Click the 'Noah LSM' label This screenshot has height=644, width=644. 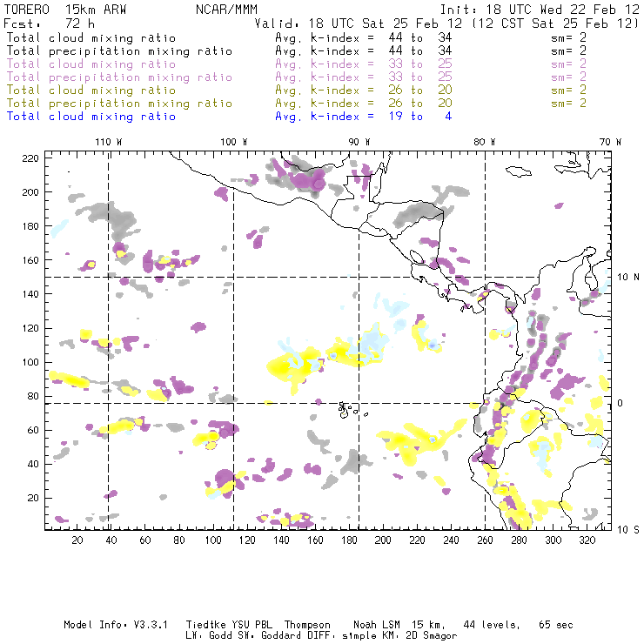click(377, 625)
